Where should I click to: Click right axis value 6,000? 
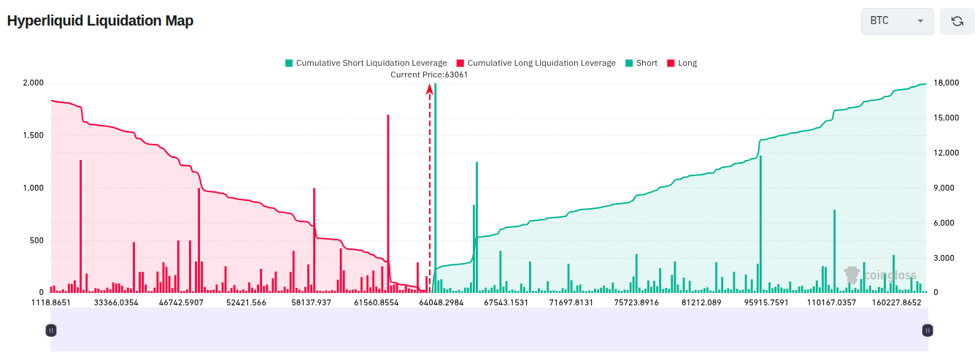944,223
